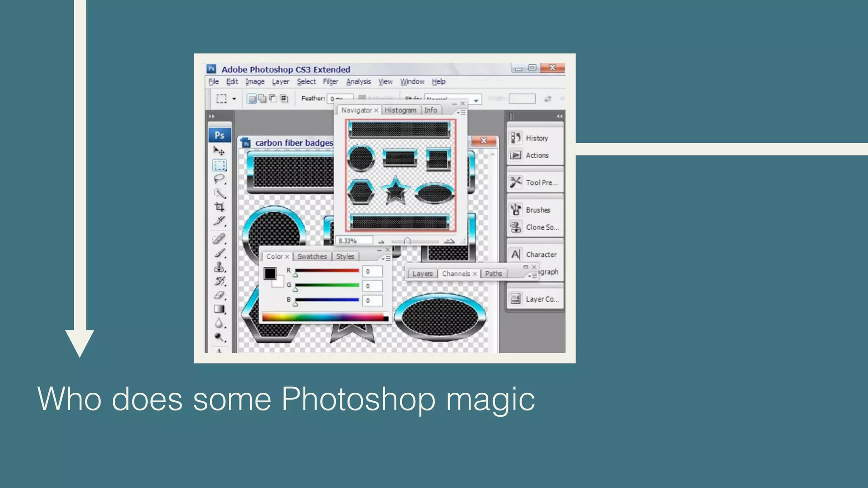The image size is (868, 488).
Task: Select the Crop tool
Action: 219,207
